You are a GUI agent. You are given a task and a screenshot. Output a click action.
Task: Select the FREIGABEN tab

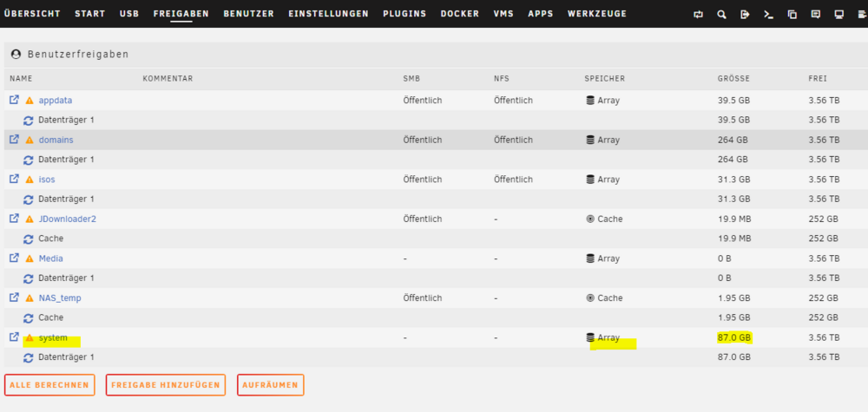pyautogui.click(x=181, y=14)
